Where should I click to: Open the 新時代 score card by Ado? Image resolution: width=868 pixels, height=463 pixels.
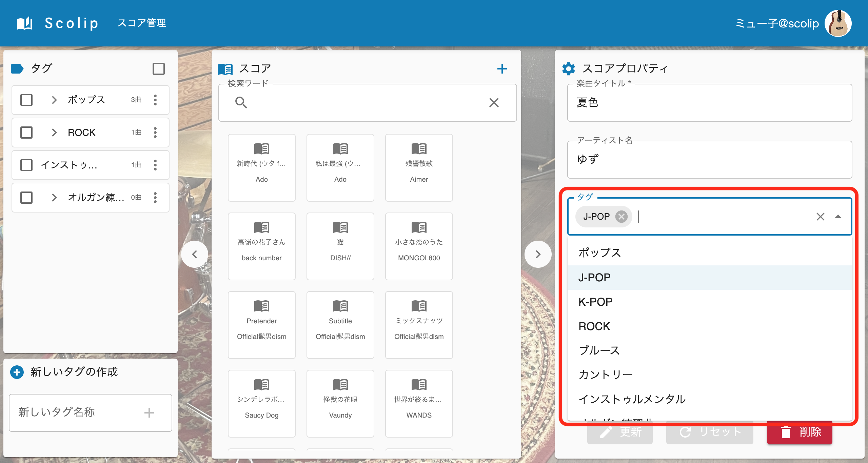(261, 167)
